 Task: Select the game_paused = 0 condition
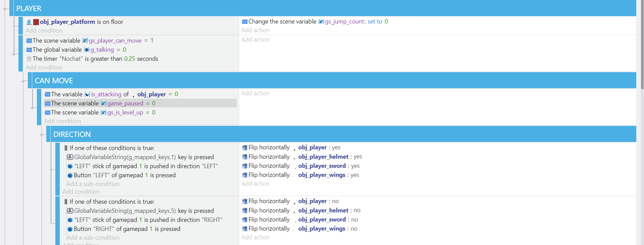coord(140,103)
